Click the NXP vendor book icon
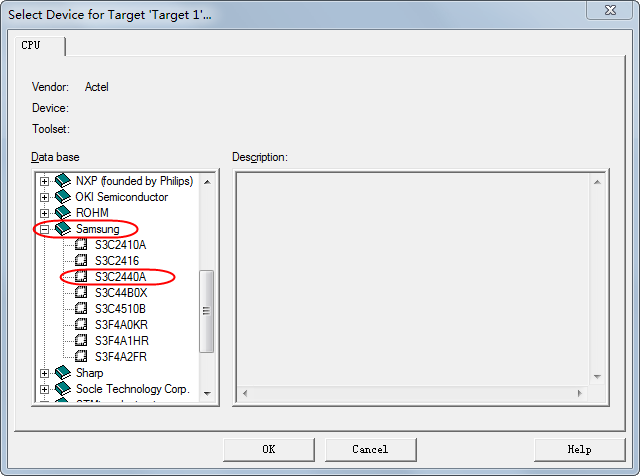The width and height of the screenshot is (640, 476). (63, 180)
